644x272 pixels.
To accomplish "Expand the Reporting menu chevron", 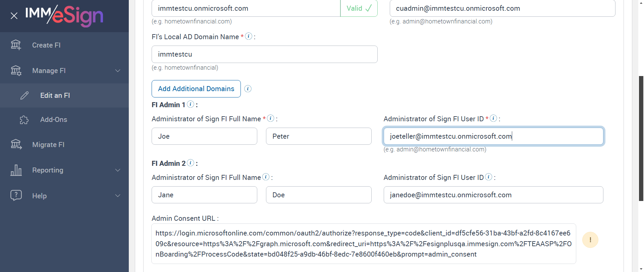I will tap(118, 170).
